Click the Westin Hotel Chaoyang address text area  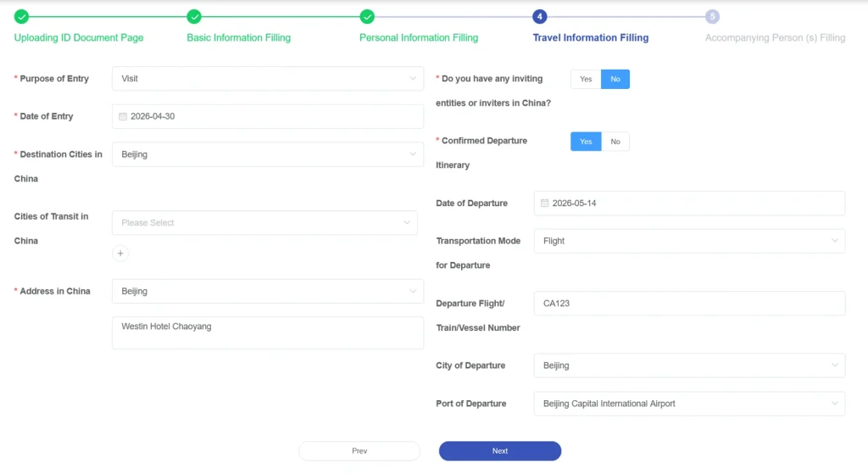click(267, 332)
